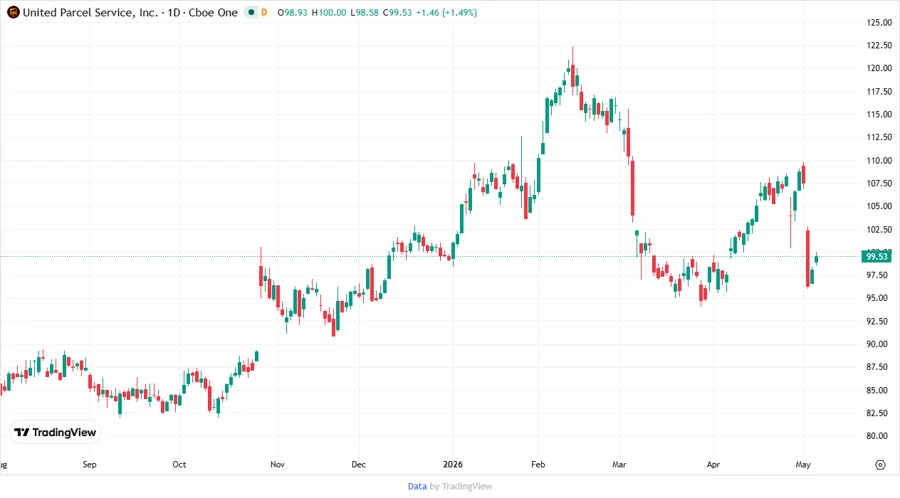The width and height of the screenshot is (900, 498).
Task: Click the green market status dot indicator
Action: (x=251, y=12)
